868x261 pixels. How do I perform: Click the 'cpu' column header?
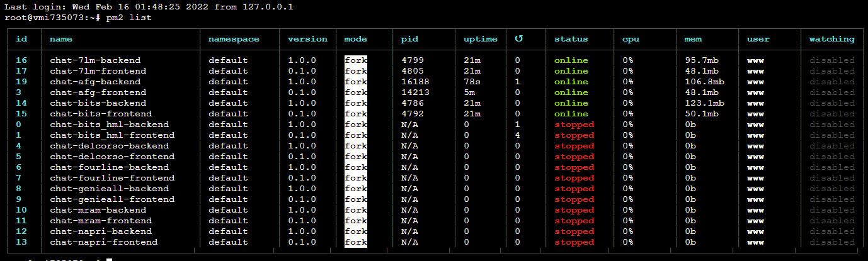[631, 39]
